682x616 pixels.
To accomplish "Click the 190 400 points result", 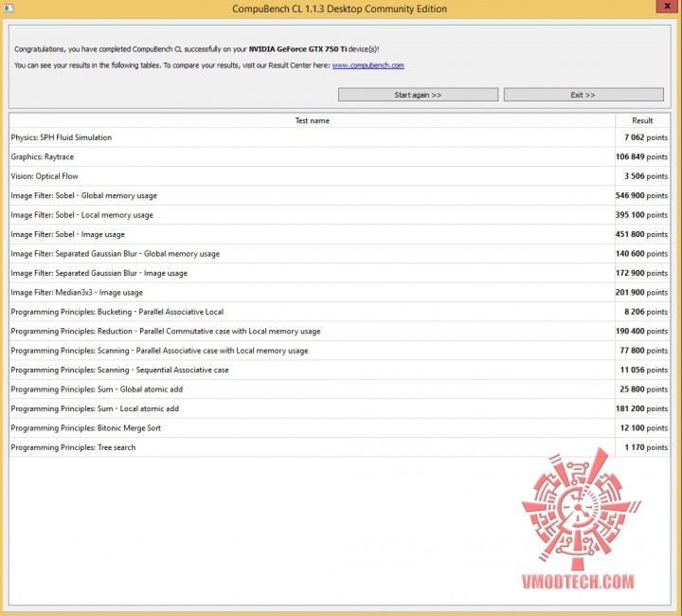I will pos(641,331).
